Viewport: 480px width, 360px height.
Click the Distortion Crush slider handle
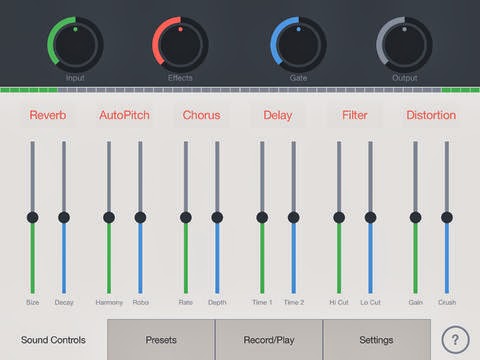point(447,217)
